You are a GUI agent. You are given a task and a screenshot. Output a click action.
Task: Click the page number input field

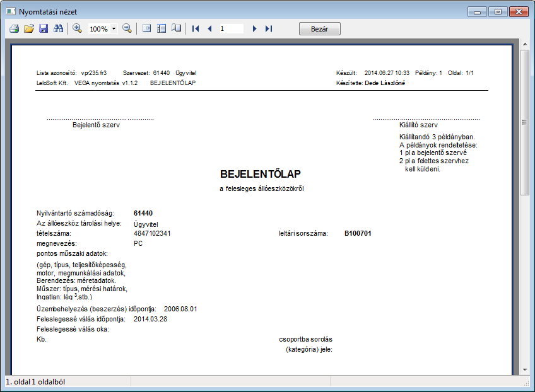click(x=231, y=28)
